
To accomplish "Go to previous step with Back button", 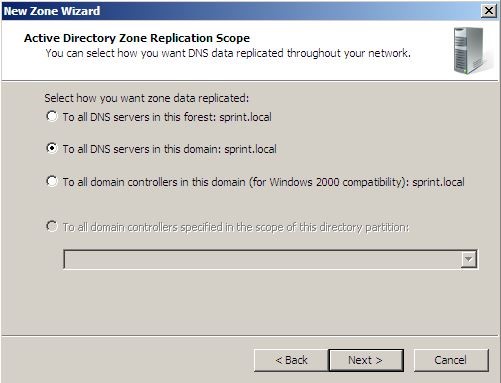I will (291, 360).
